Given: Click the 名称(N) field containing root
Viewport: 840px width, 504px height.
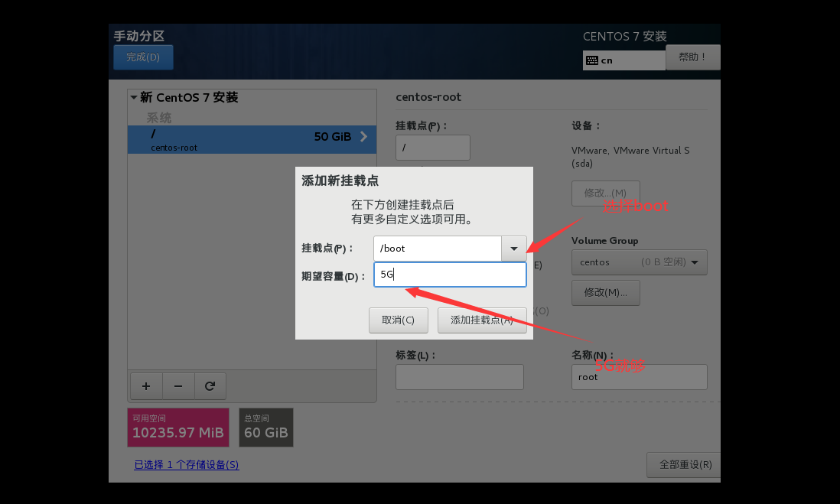Looking at the screenshot, I should (639, 377).
